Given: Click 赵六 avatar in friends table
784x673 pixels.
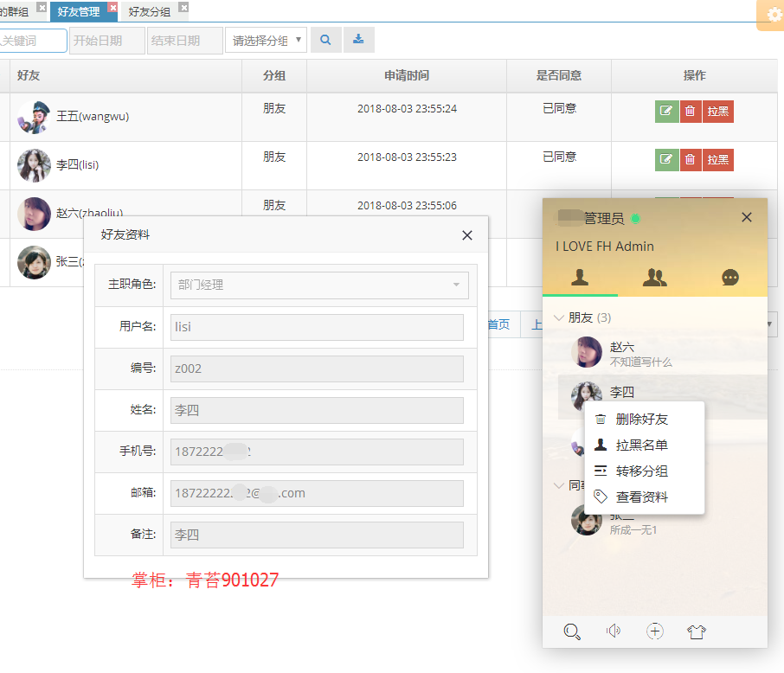Looking at the screenshot, I should 34,214.
